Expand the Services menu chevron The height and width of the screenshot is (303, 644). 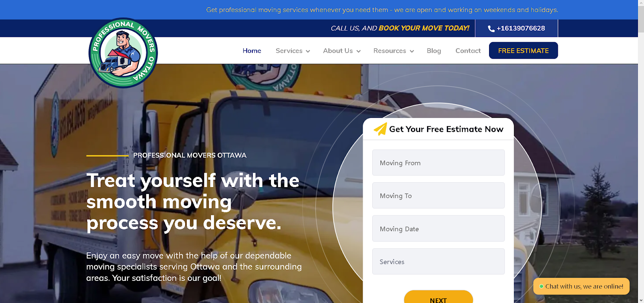(x=308, y=51)
